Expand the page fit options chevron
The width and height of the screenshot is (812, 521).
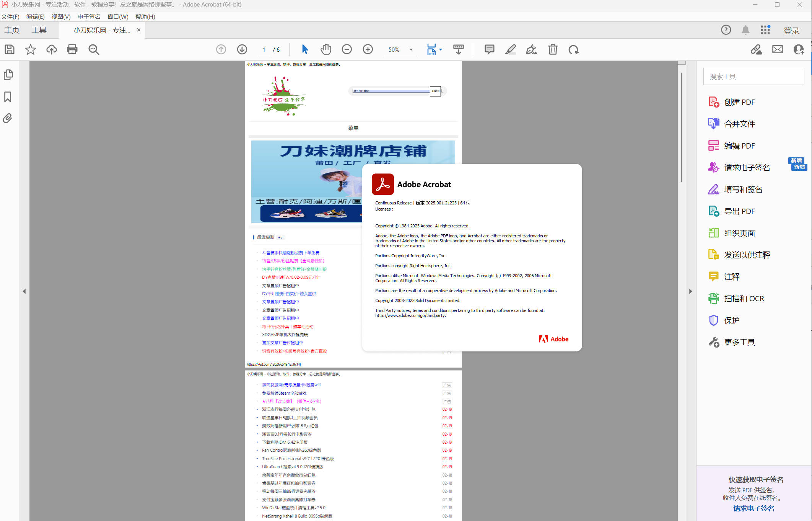[x=440, y=49]
